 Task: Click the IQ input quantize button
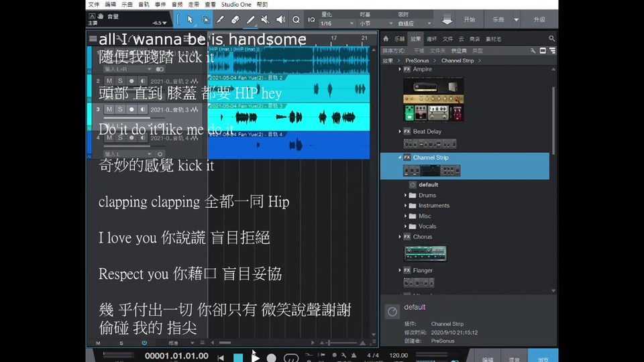point(311,19)
